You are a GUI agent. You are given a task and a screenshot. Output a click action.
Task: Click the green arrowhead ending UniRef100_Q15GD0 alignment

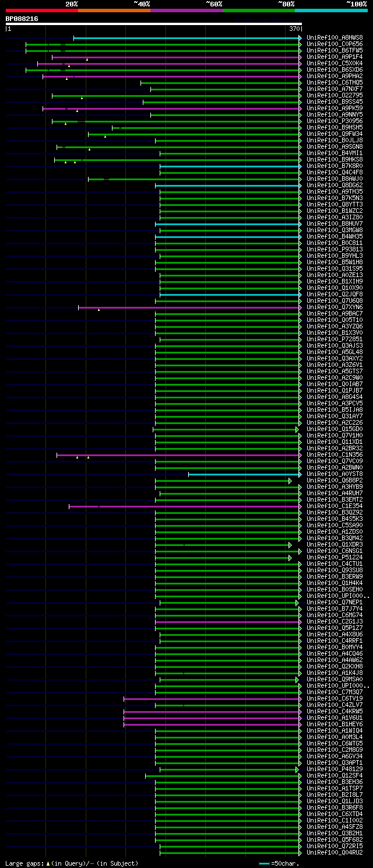pyautogui.click(x=297, y=429)
